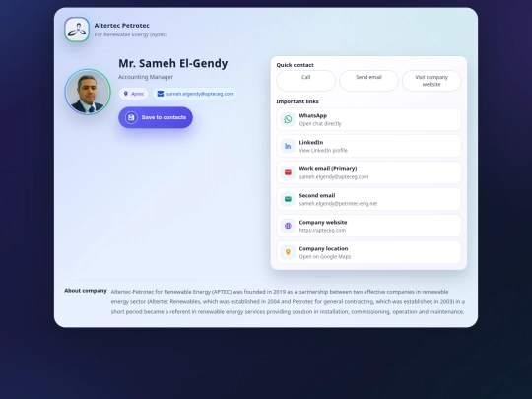Click the envelope icon in the email chip
Screen dimensions: 532x399
[x=161, y=94]
